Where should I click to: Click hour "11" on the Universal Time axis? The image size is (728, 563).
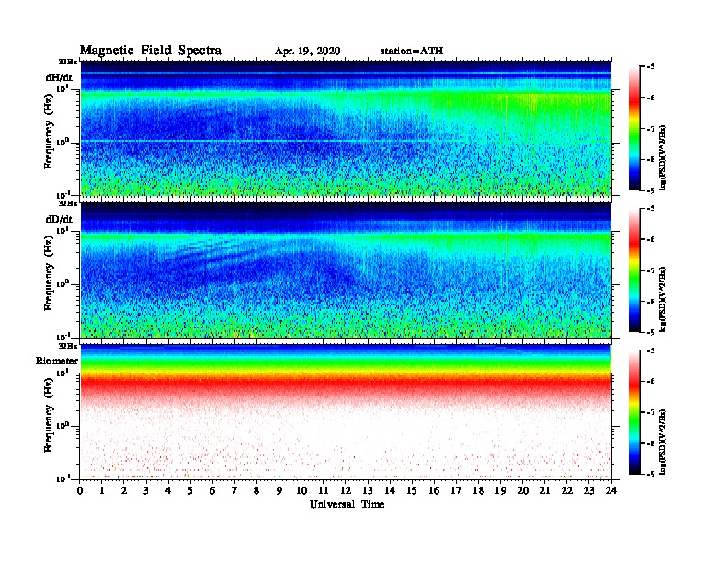[x=324, y=490]
